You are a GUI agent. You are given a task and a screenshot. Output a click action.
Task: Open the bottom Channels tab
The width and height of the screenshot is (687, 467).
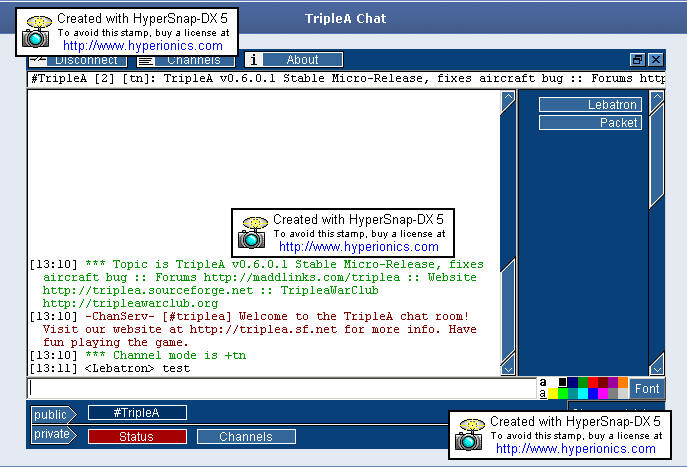(x=246, y=437)
